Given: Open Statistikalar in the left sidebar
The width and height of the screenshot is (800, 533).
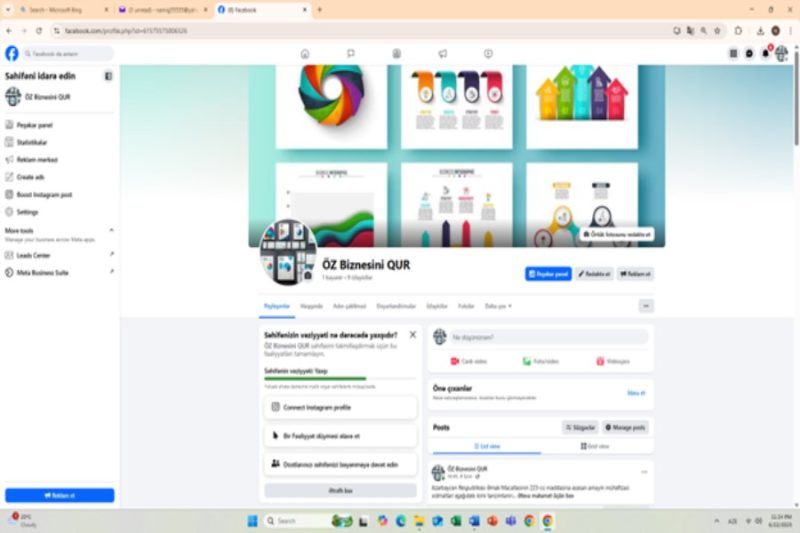Looking at the screenshot, I should (x=32, y=142).
